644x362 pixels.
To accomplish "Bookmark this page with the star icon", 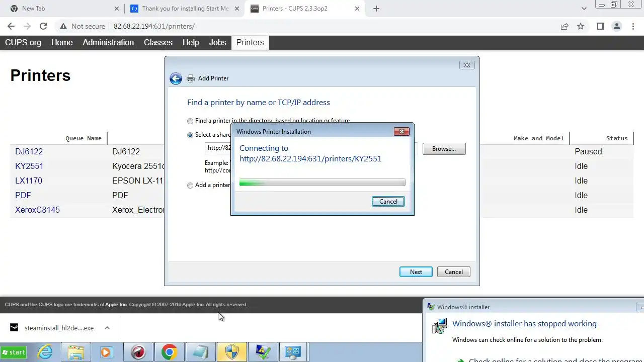I will pos(581,26).
